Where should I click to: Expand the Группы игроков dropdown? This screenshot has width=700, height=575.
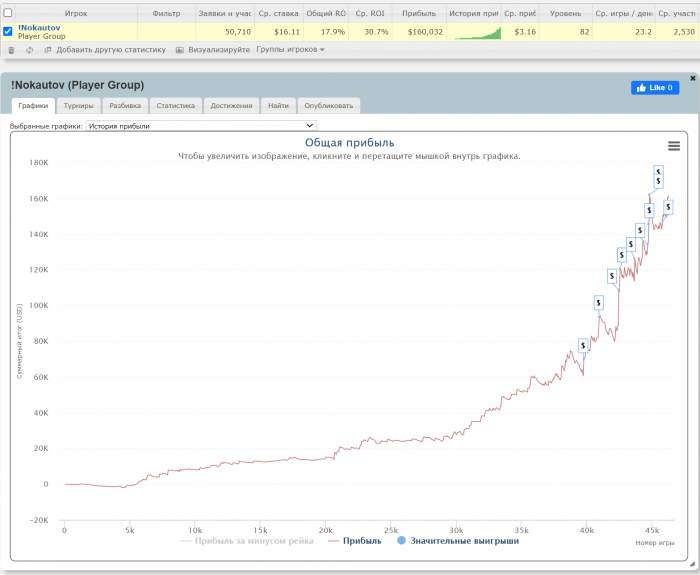pos(291,49)
